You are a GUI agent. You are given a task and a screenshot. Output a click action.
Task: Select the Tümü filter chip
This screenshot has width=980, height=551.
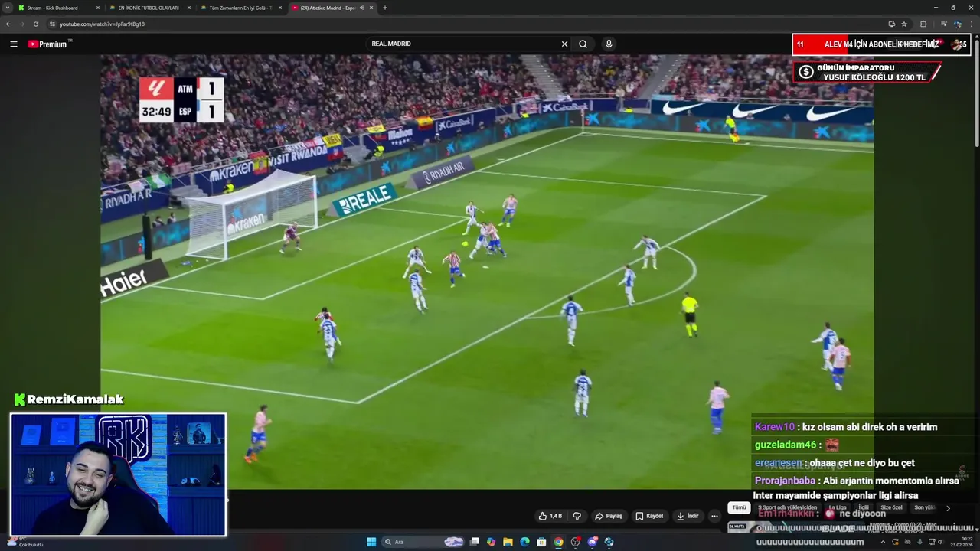739,507
